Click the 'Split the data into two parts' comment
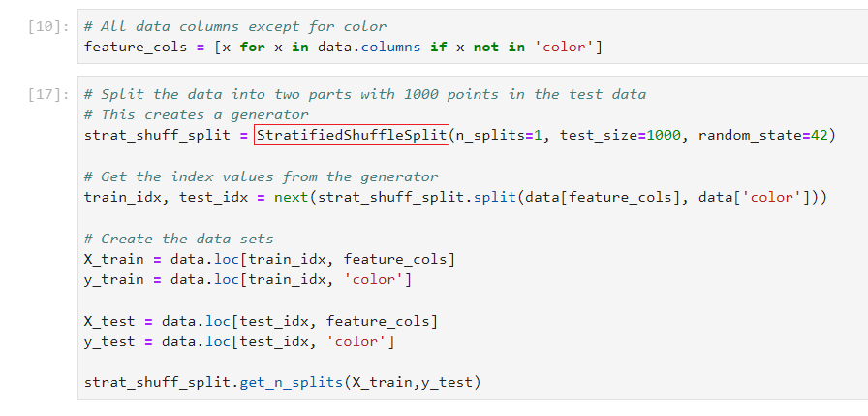Screen dimensions: 868x416 pos(365,94)
